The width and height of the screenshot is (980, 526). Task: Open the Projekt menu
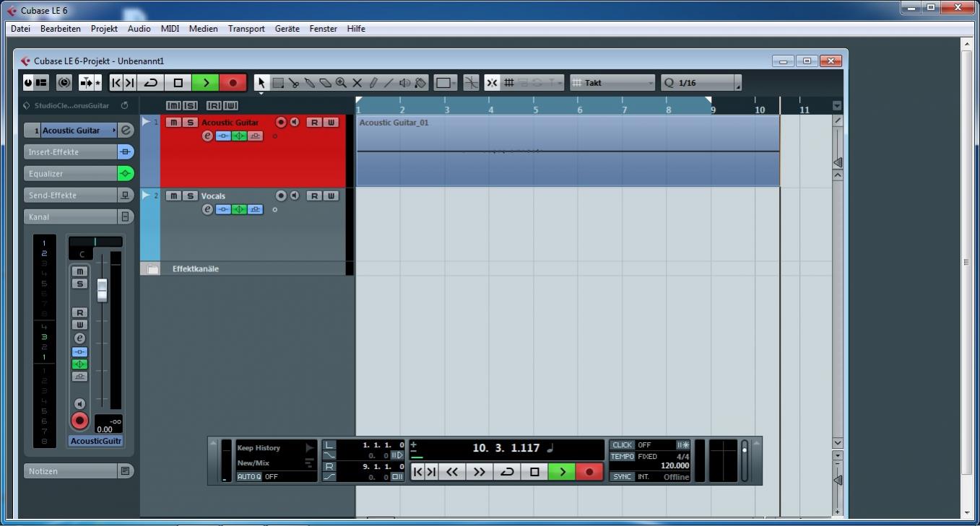pos(104,29)
